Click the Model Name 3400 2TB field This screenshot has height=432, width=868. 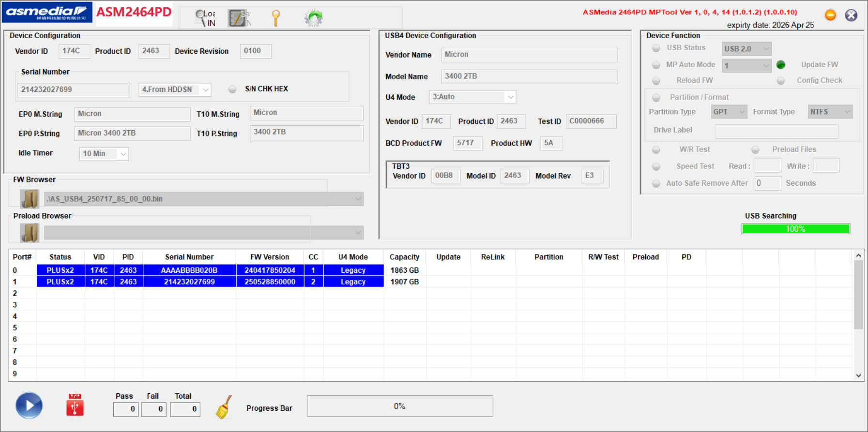529,76
